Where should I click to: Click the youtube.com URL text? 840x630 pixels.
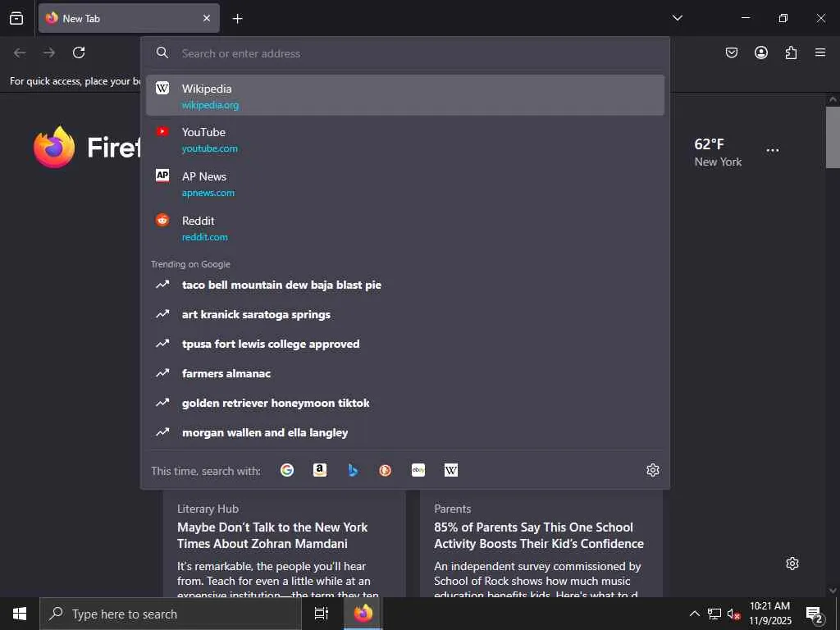209,148
